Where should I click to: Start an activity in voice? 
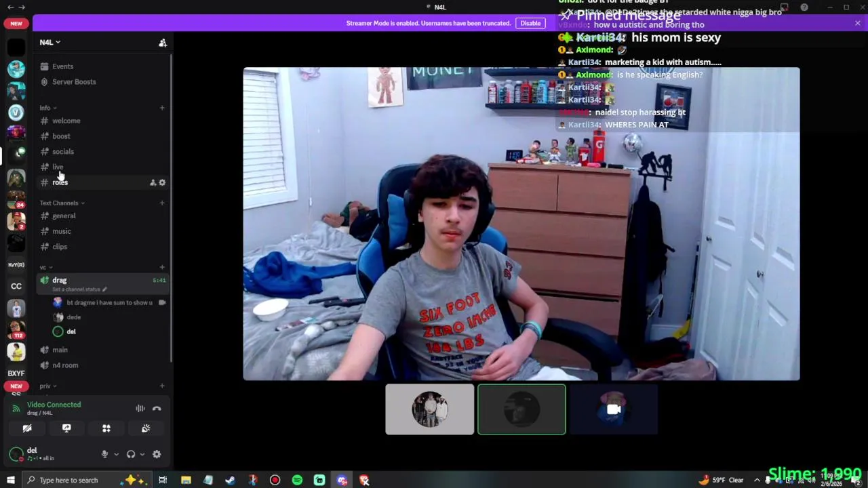106,428
